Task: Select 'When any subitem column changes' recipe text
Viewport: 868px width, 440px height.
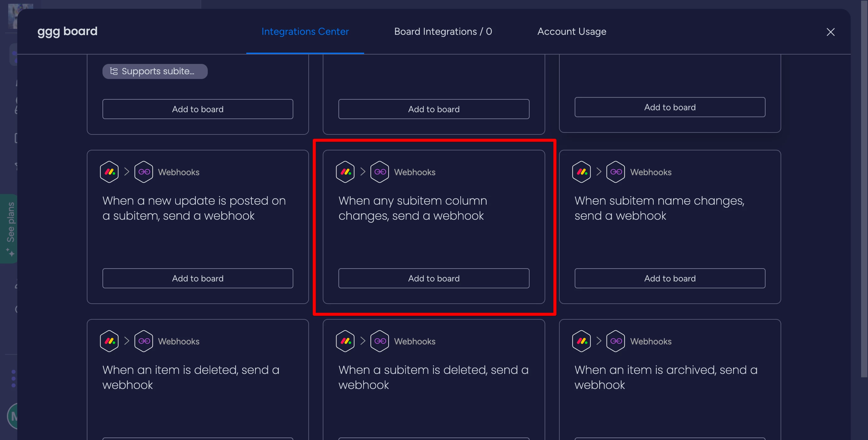Action: coord(413,208)
